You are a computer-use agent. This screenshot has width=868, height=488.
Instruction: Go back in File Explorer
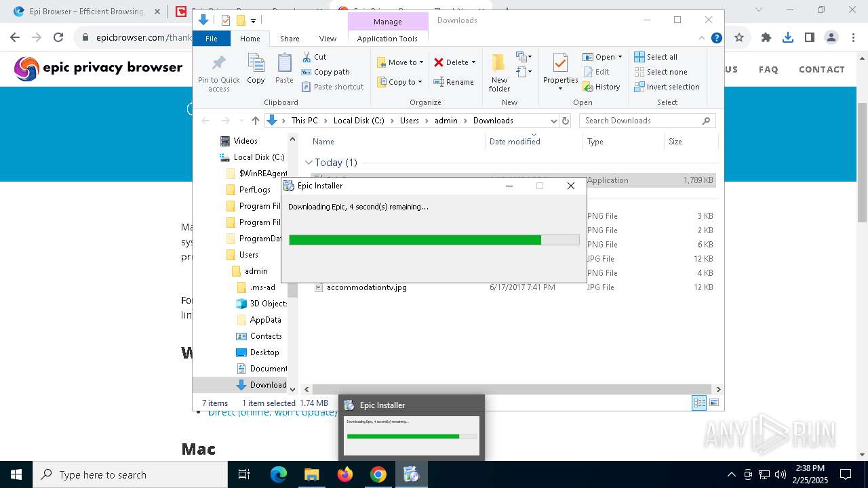click(205, 121)
